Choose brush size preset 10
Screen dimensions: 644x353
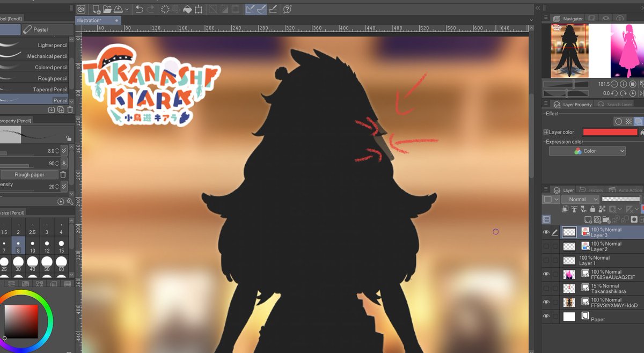click(x=32, y=246)
